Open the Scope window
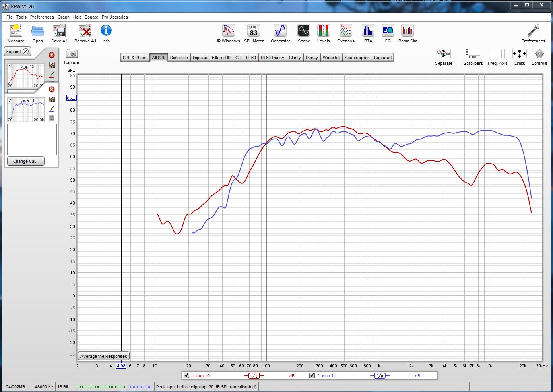 click(x=304, y=31)
